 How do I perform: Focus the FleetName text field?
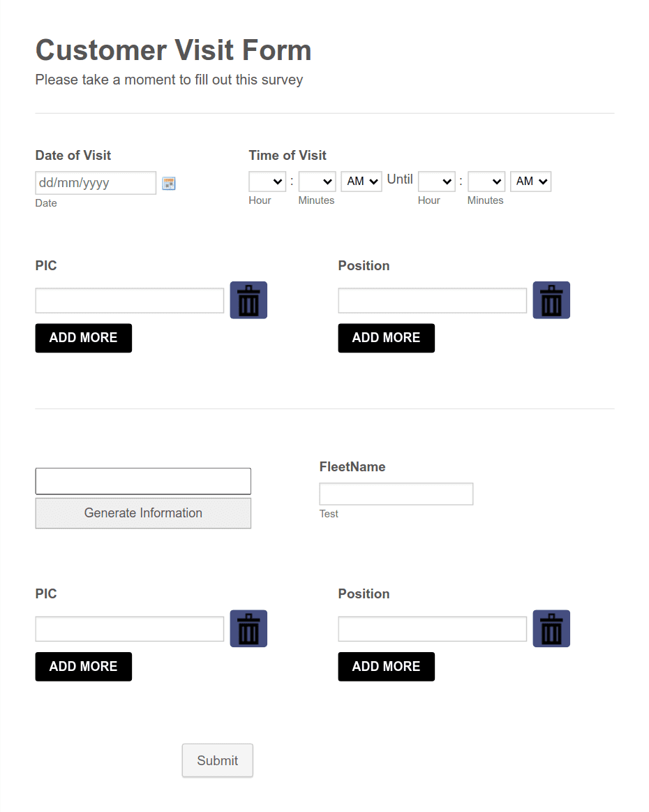click(396, 494)
